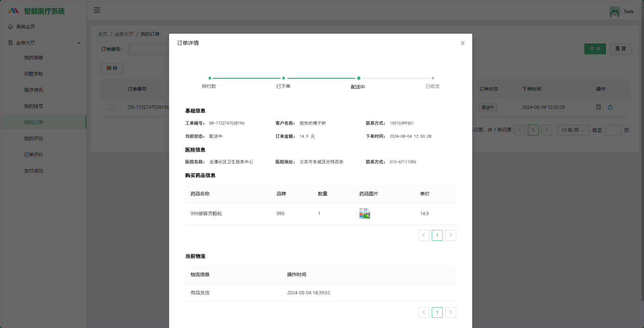Click next arrow in 药品 table pagination

tap(451, 235)
